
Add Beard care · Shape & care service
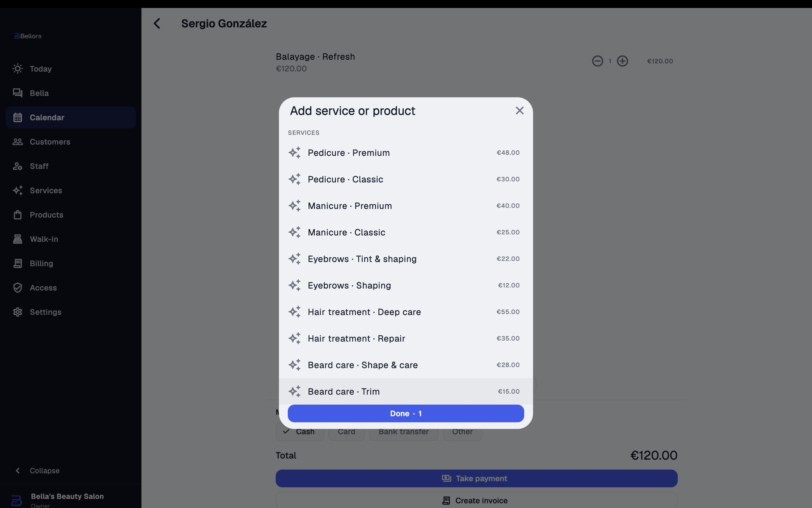406,365
